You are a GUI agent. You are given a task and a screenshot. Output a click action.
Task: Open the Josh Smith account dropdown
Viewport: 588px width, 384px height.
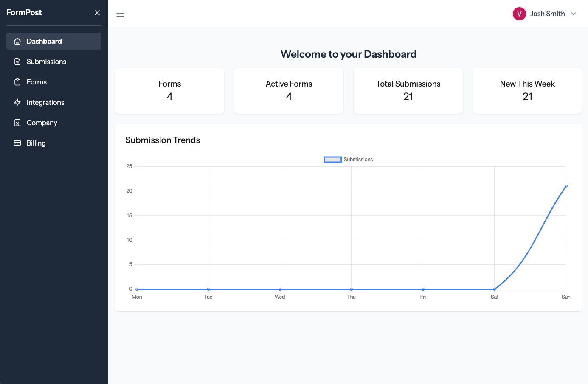click(548, 14)
